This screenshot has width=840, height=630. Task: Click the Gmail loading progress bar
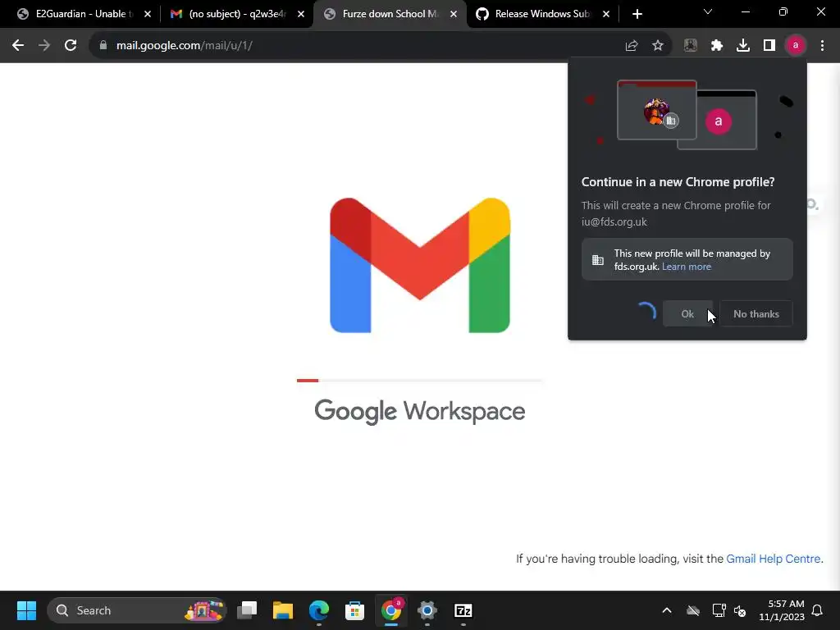click(x=419, y=381)
